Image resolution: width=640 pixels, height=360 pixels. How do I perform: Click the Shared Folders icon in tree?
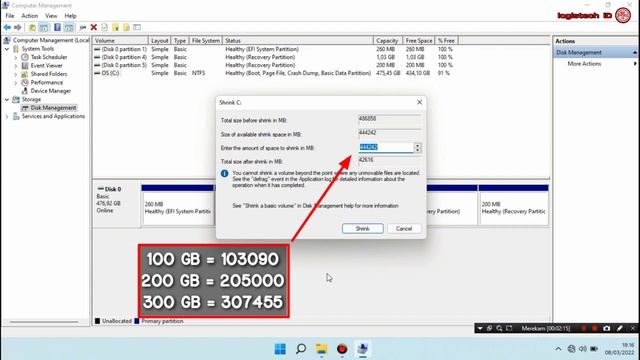click(x=24, y=74)
